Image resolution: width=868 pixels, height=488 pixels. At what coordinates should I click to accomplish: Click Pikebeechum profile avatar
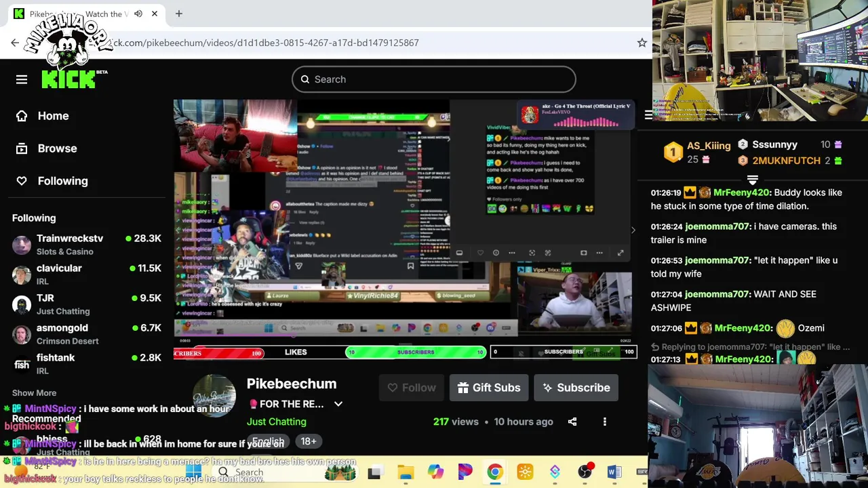pos(214,395)
